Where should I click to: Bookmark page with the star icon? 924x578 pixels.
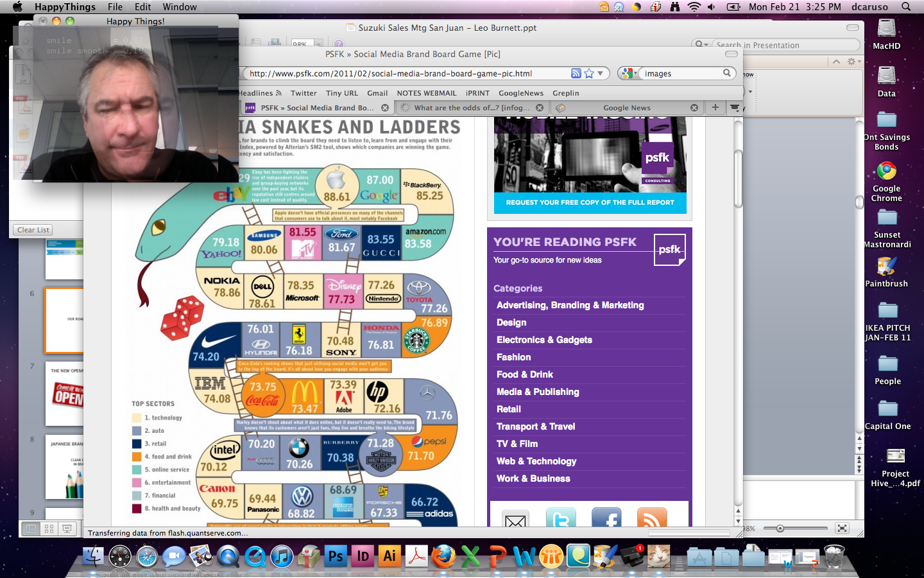(x=589, y=73)
